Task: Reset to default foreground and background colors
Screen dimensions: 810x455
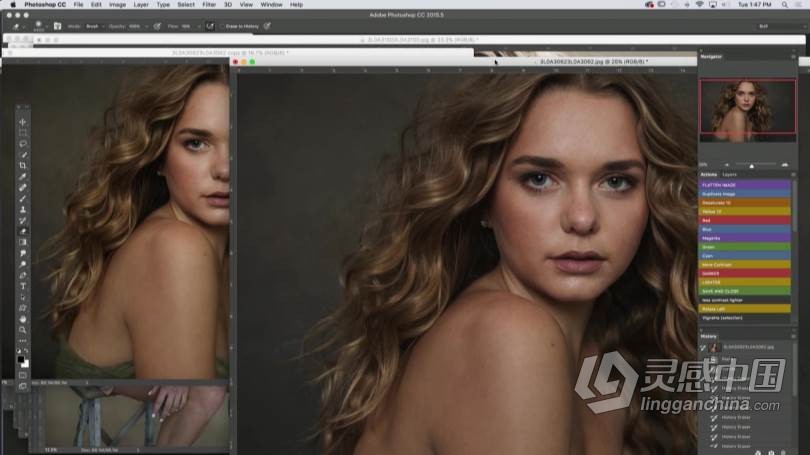Action: pyautogui.click(x=19, y=351)
